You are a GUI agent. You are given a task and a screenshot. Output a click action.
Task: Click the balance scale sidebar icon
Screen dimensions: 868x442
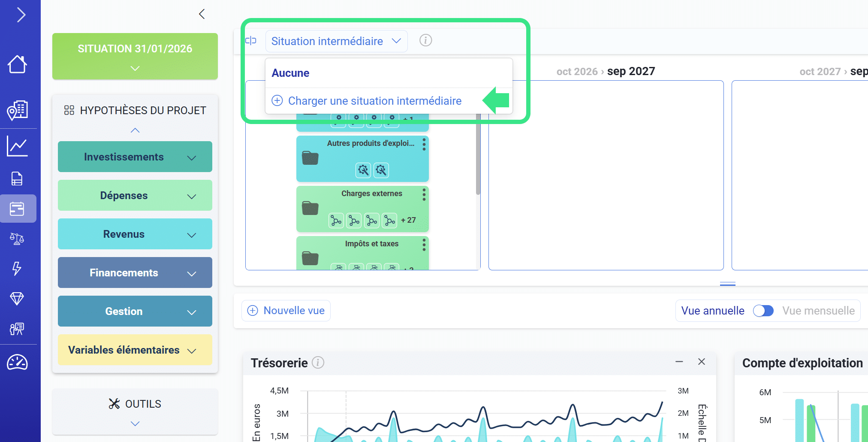(17, 239)
